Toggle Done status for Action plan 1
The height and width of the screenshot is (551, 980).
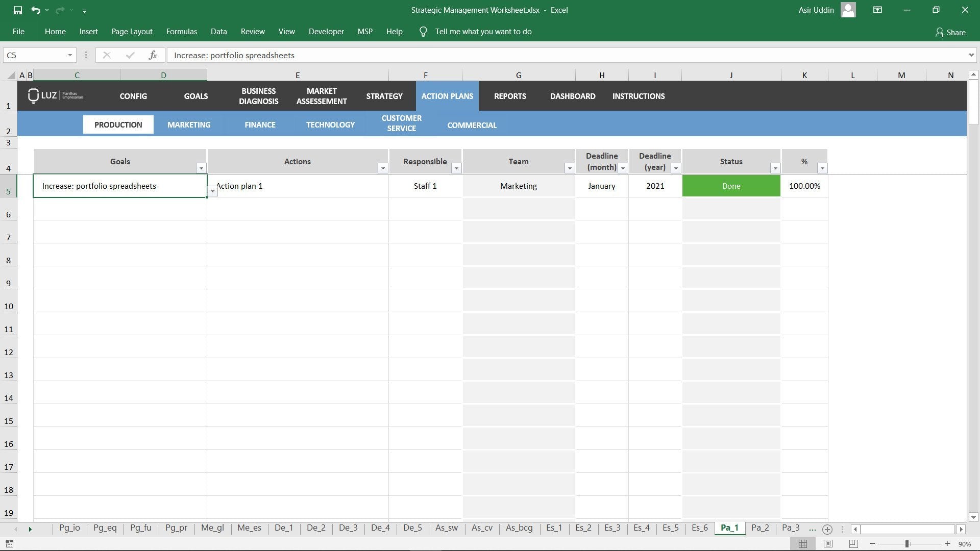[731, 186]
